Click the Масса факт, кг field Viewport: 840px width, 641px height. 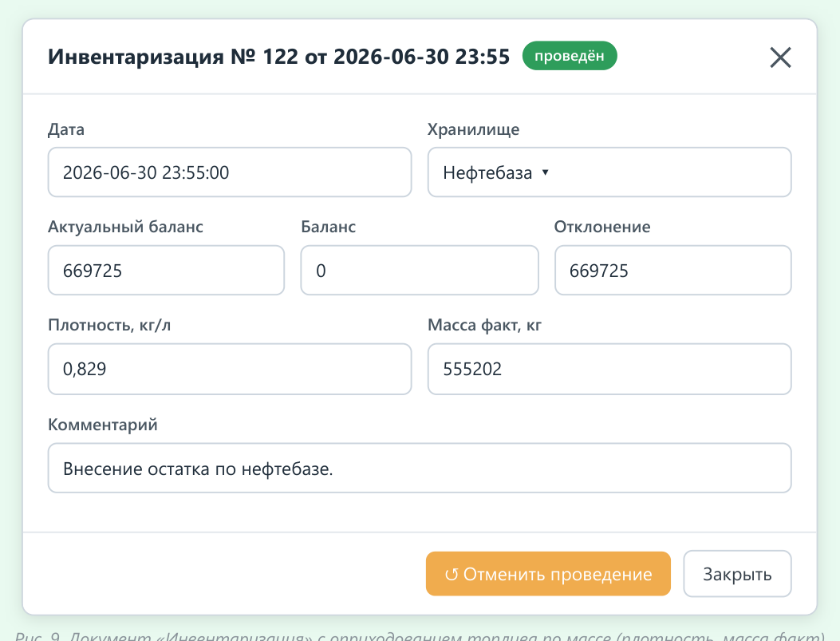[609, 369]
